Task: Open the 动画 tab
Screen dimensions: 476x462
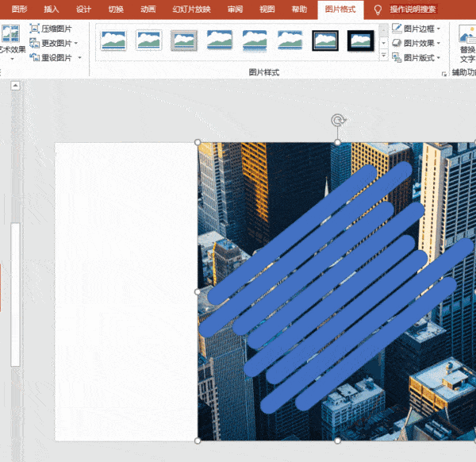Action: click(x=148, y=9)
